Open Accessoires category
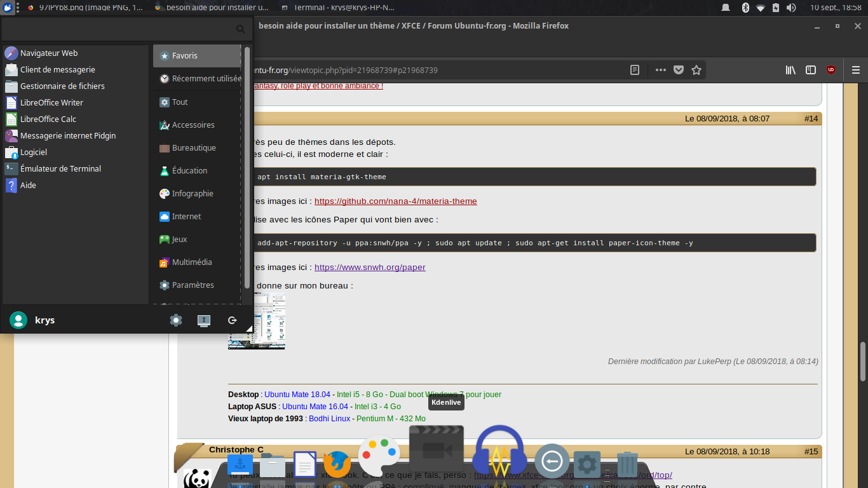Screen dimensions: 868x488 [x=197, y=125]
